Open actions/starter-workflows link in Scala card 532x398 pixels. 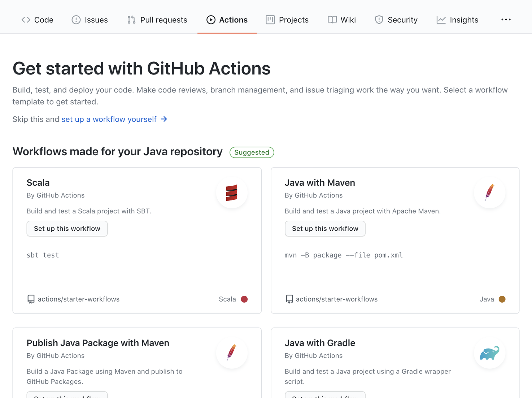click(x=79, y=299)
